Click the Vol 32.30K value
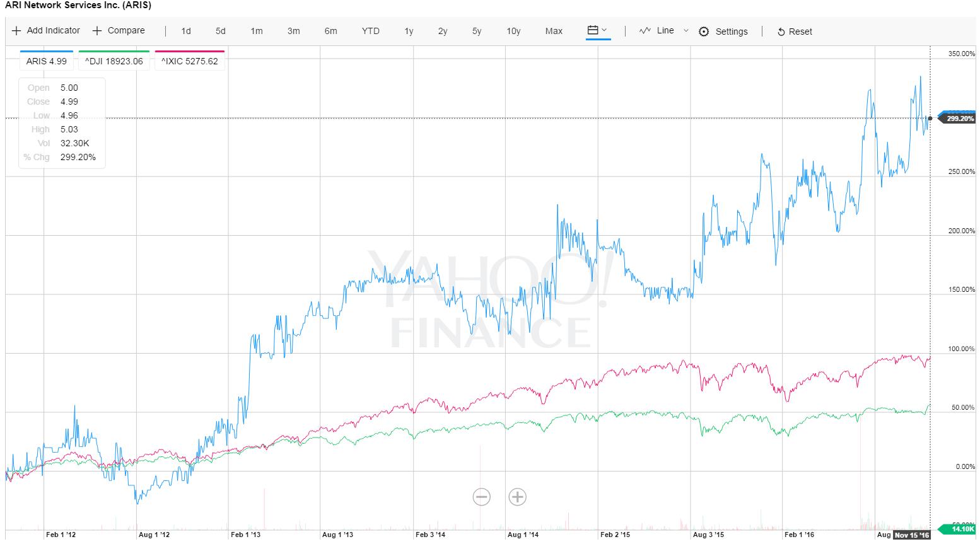 pyautogui.click(x=74, y=143)
